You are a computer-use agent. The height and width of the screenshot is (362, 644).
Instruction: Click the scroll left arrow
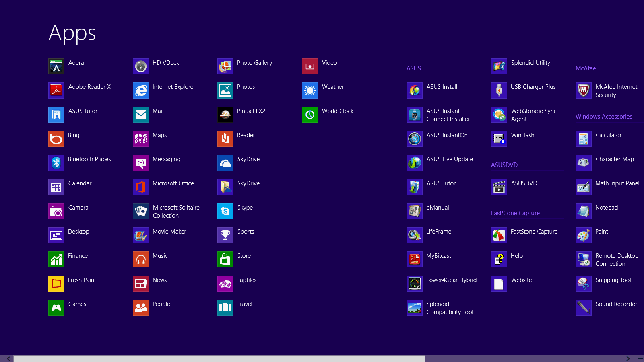9,358
